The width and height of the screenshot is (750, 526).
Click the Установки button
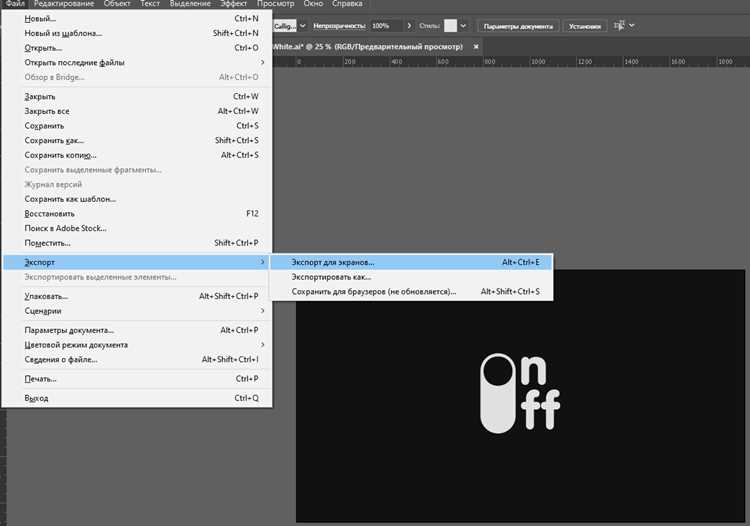coord(585,26)
